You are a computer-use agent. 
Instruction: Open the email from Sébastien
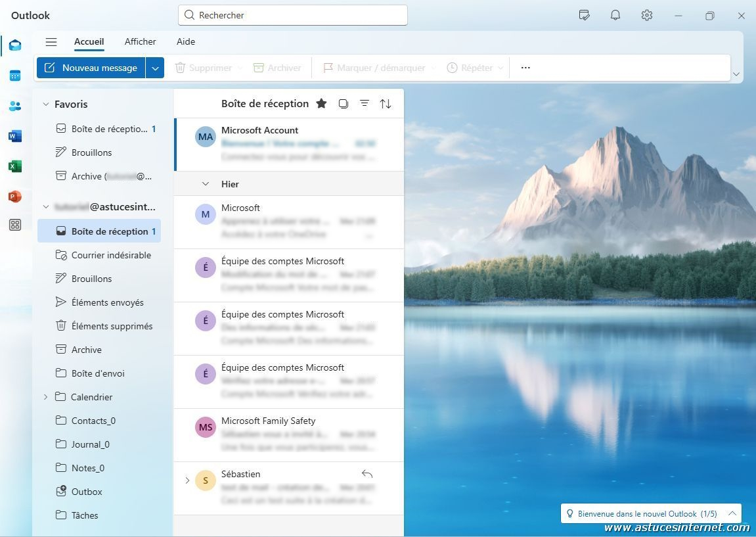[289, 488]
